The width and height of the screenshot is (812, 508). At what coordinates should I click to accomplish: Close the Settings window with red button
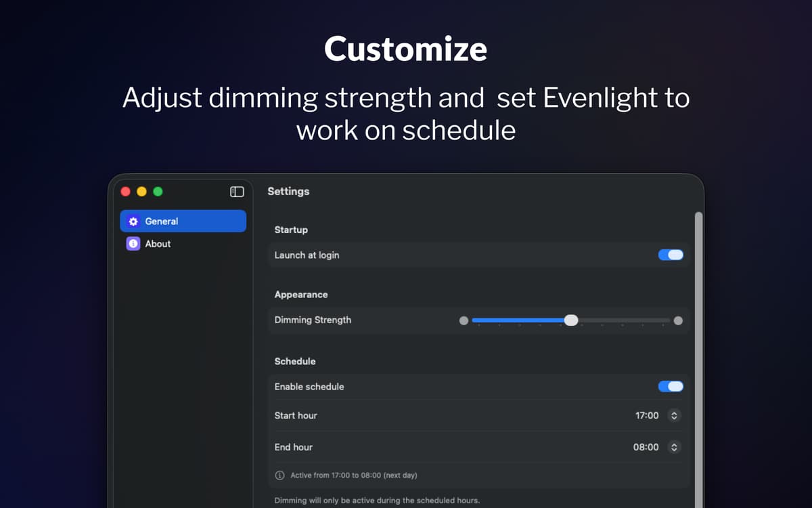point(125,192)
